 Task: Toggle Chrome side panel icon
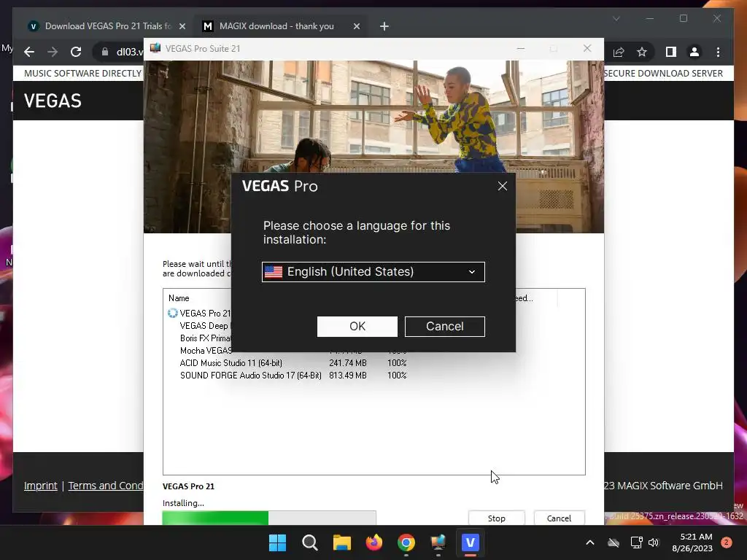pos(671,52)
